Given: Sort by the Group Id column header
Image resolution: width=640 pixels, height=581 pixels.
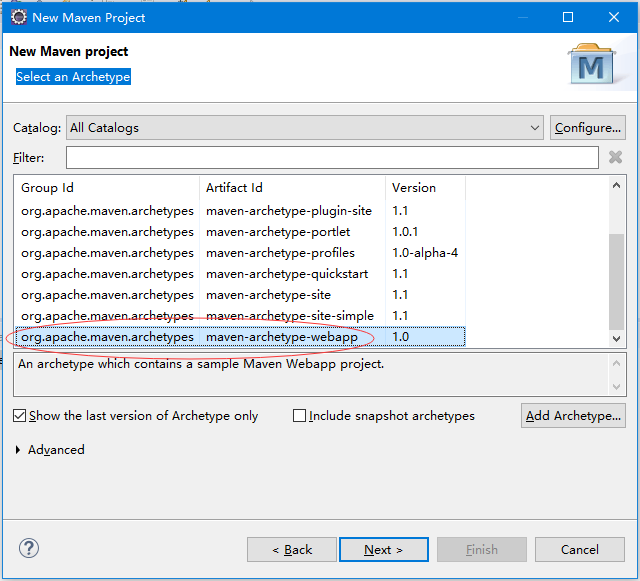Looking at the screenshot, I should click(107, 188).
